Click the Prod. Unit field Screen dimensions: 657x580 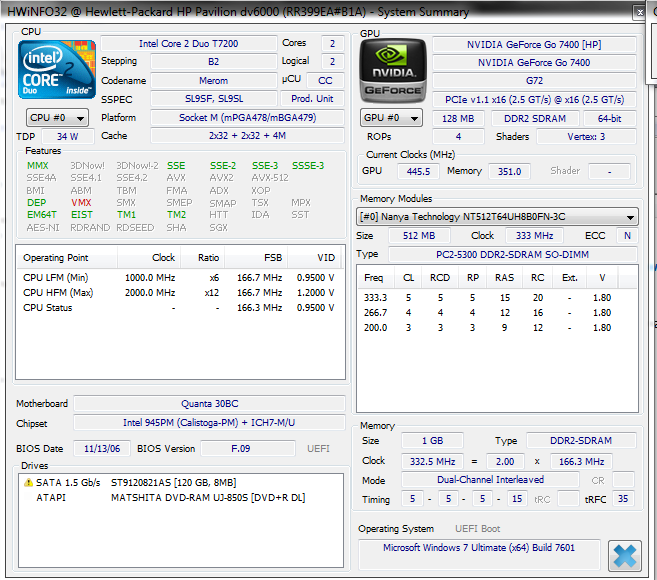312,99
